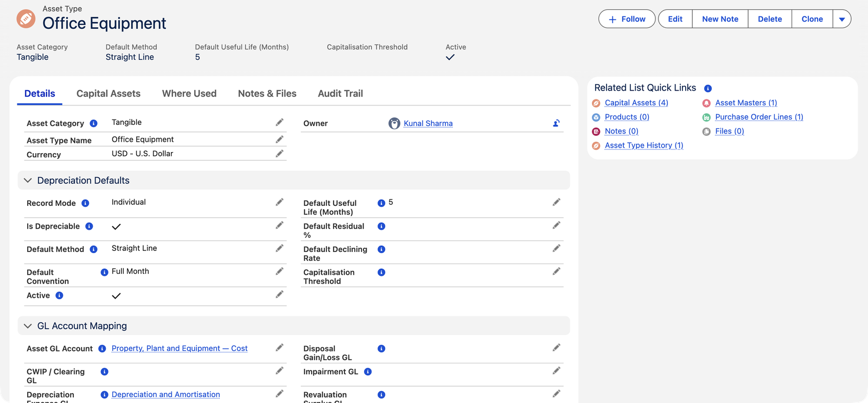The height and width of the screenshot is (403, 868).
Task: Click the Follow button
Action: tap(627, 19)
